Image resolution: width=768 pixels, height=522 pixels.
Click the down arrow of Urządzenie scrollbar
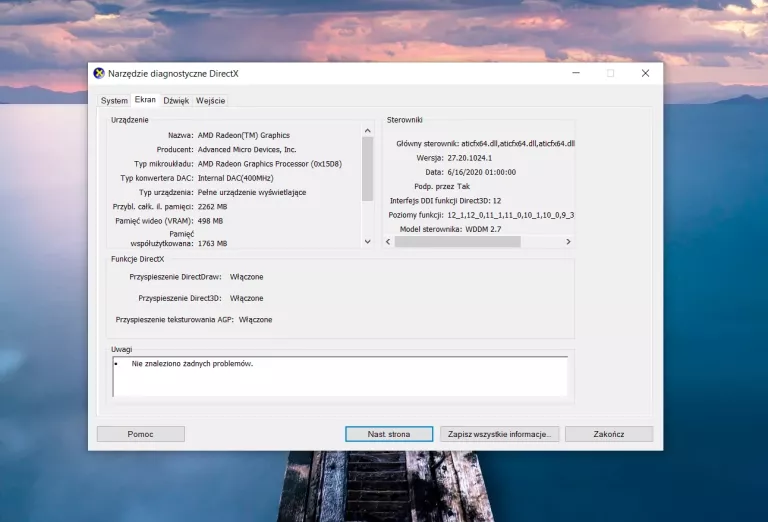click(367, 241)
